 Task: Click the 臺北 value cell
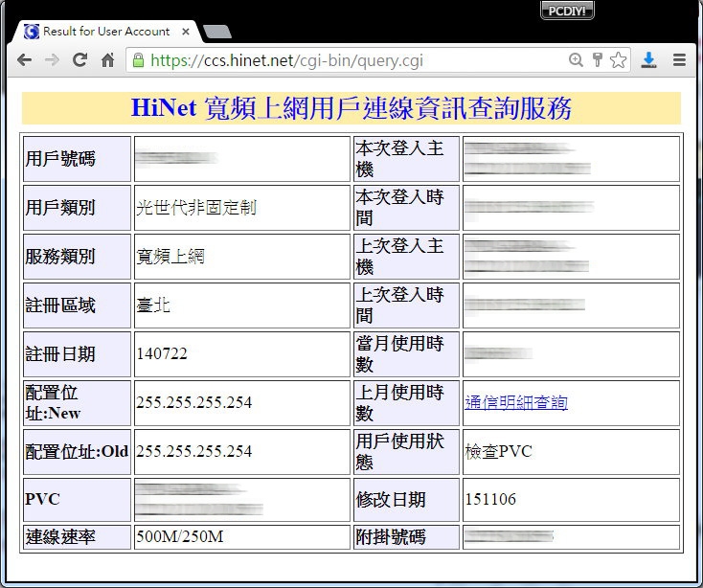(x=242, y=305)
